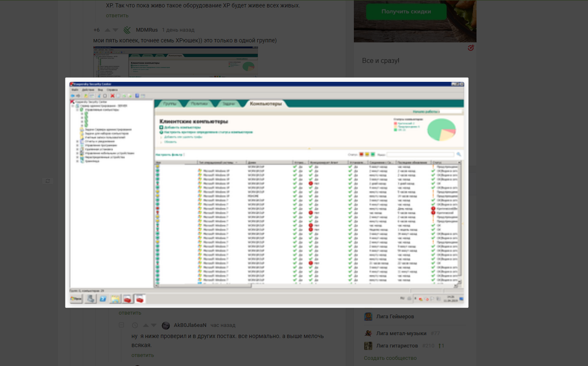Screen dimensions: 588x366
Task: Downvote MDMRus comment with down arrow
Action: tap(116, 30)
